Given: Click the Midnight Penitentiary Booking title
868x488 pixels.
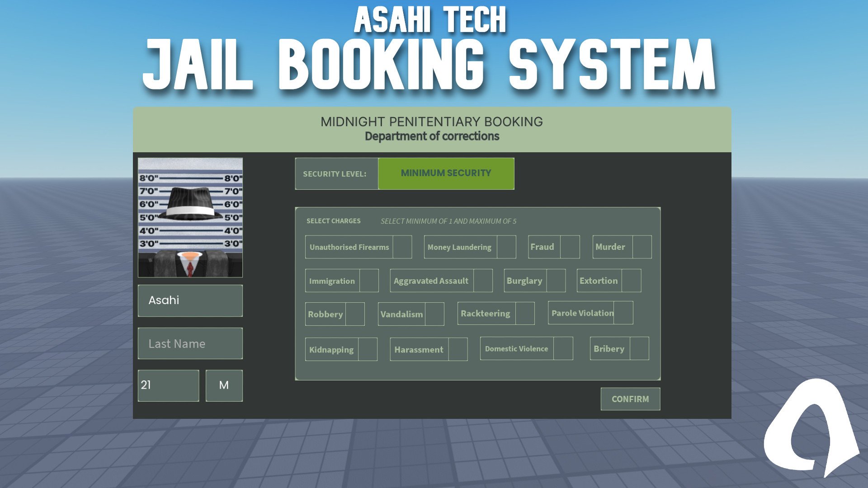Looking at the screenshot, I should 432,122.
